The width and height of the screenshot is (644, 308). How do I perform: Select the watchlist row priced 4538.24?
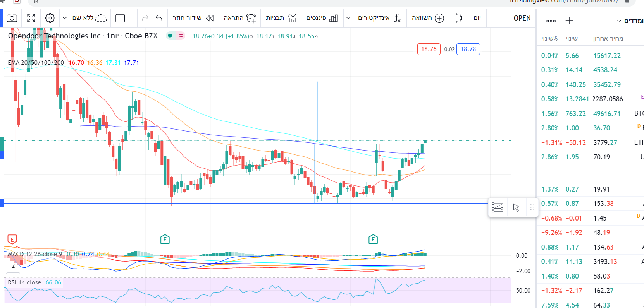[x=591, y=70]
